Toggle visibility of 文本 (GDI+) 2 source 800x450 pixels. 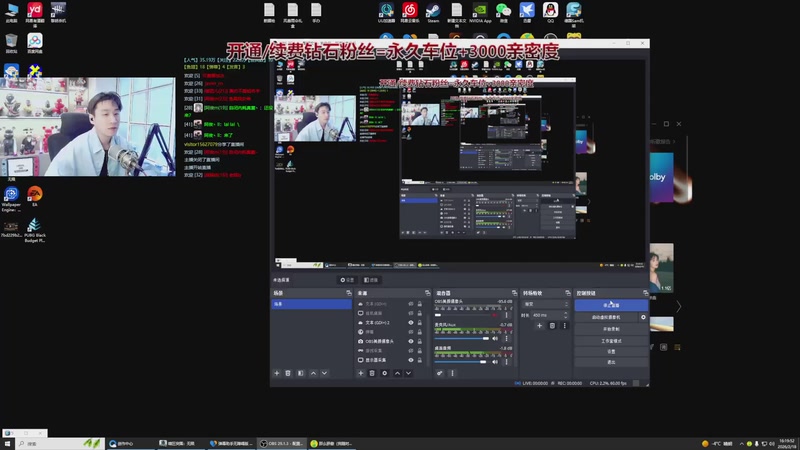411,323
